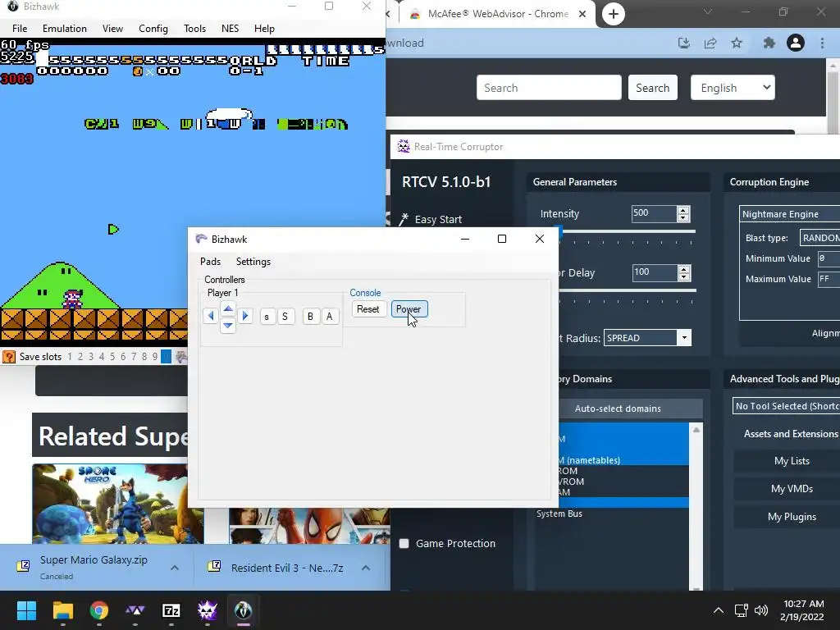The width and height of the screenshot is (840, 630).
Task: Expand Resident Evil 3 download options chevron
Action: [x=366, y=568]
